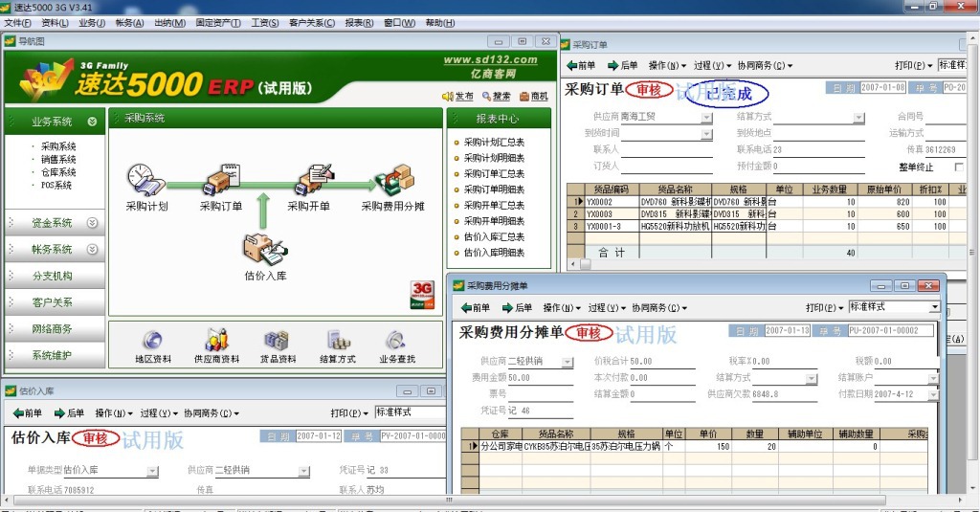Image resolution: width=980 pixels, height=512 pixels.
Task: Click the 票号 field in 采购费用分摊单
Action: tap(540, 394)
